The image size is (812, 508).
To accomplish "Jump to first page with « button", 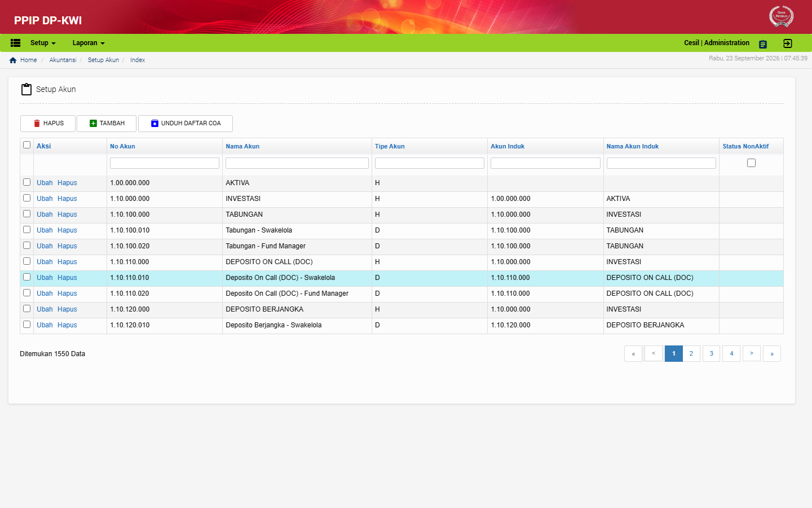I will click(633, 353).
